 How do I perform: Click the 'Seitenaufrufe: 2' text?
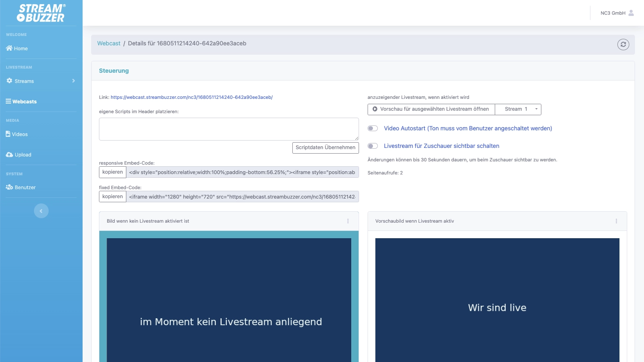tap(385, 173)
